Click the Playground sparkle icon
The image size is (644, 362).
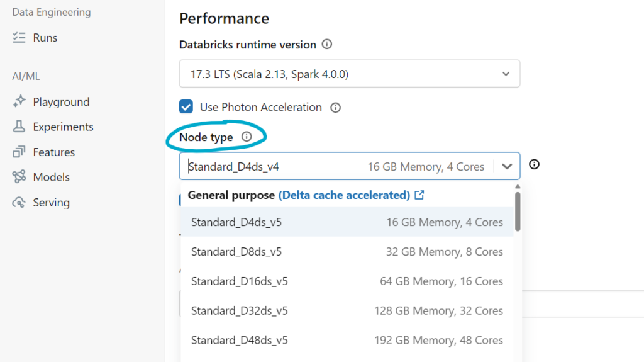tap(19, 101)
